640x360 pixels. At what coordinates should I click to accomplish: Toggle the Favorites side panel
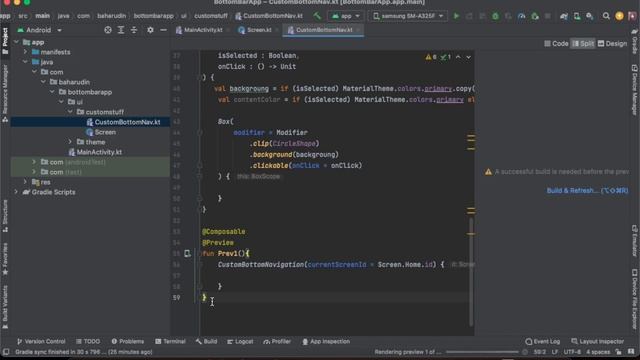coord(5,259)
